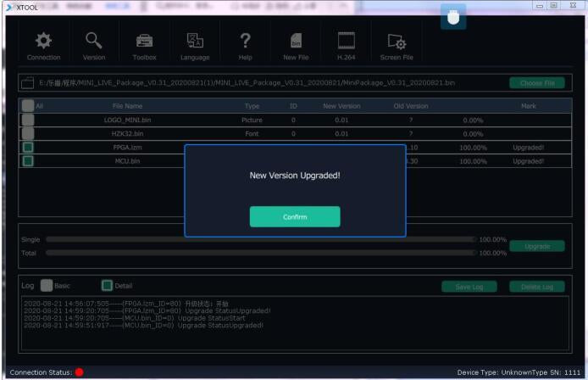The height and width of the screenshot is (380, 588).
Task: Minimize the XTOOL window
Action: (540, 6)
